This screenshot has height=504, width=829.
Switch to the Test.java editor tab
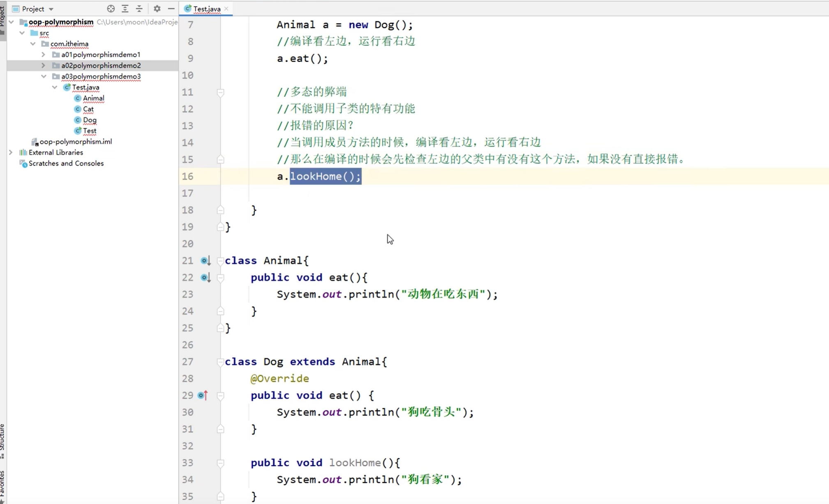coord(206,9)
